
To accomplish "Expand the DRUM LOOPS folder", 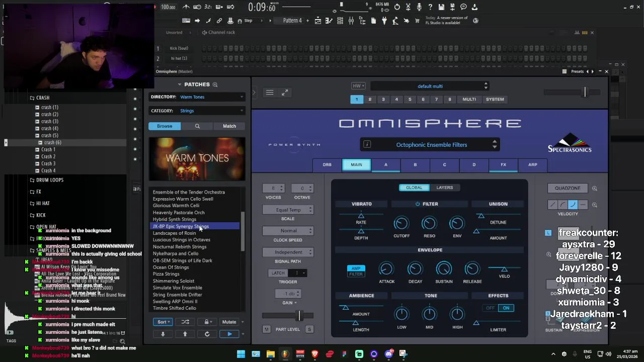I will 49,180.
